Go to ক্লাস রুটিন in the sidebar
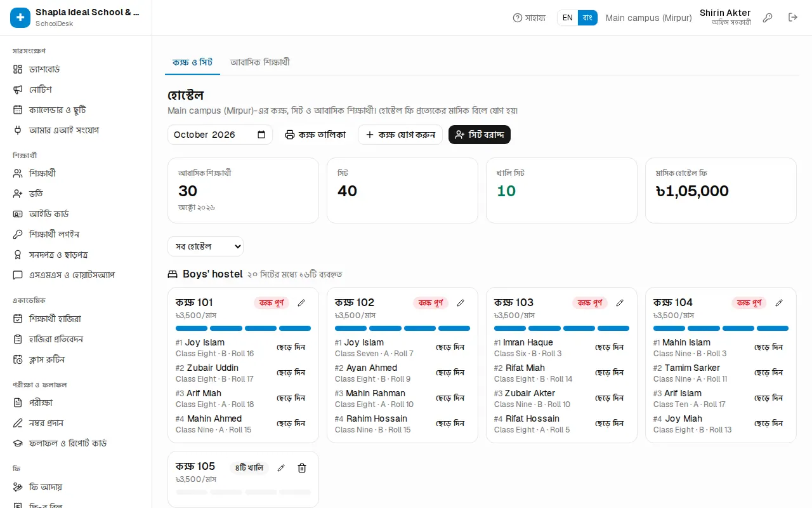 tap(76, 359)
